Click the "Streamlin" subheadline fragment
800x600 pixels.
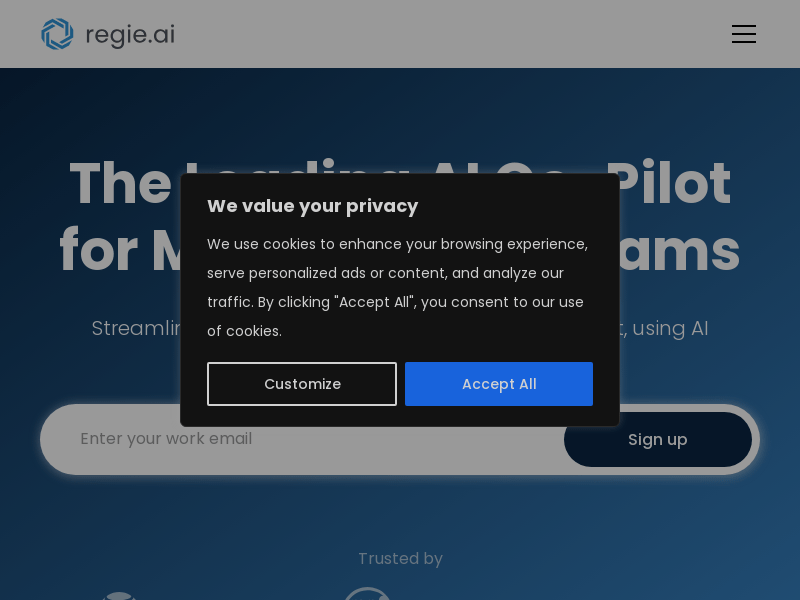tap(136, 328)
